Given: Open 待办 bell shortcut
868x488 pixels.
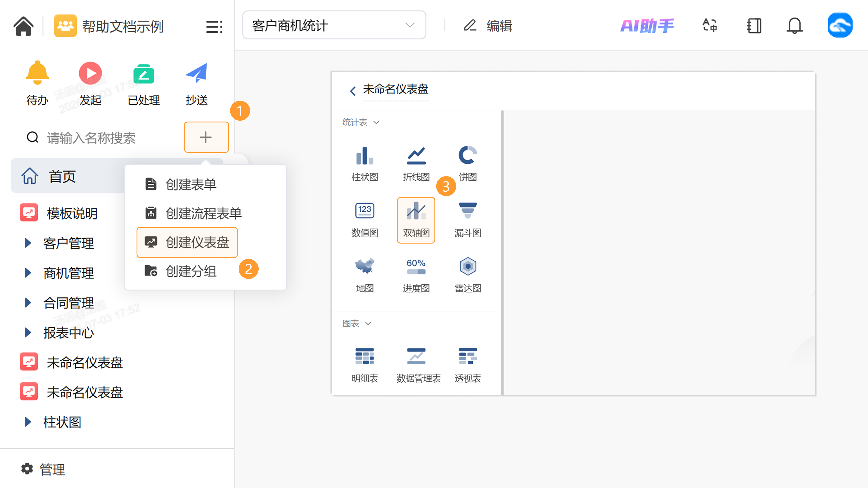Looking at the screenshot, I should pyautogui.click(x=37, y=83).
